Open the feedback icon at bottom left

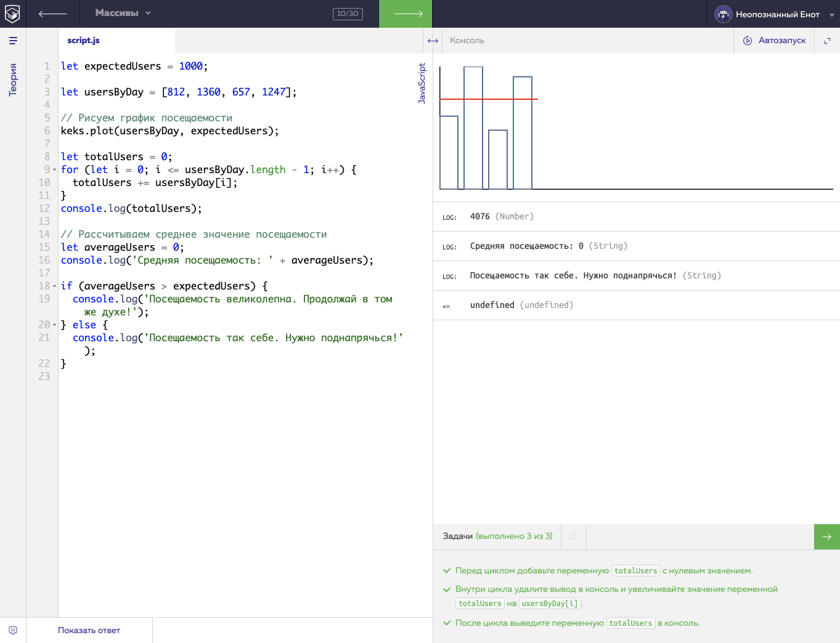(x=13, y=630)
